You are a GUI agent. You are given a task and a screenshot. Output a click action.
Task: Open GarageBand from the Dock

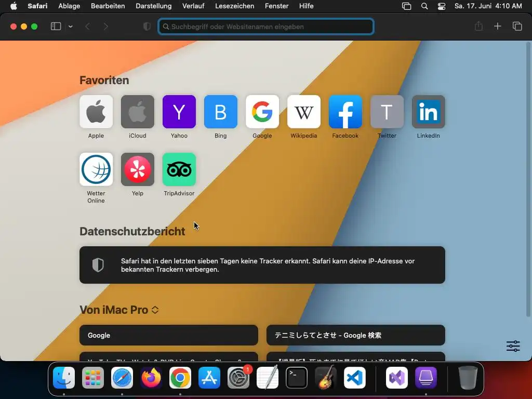pos(326,378)
